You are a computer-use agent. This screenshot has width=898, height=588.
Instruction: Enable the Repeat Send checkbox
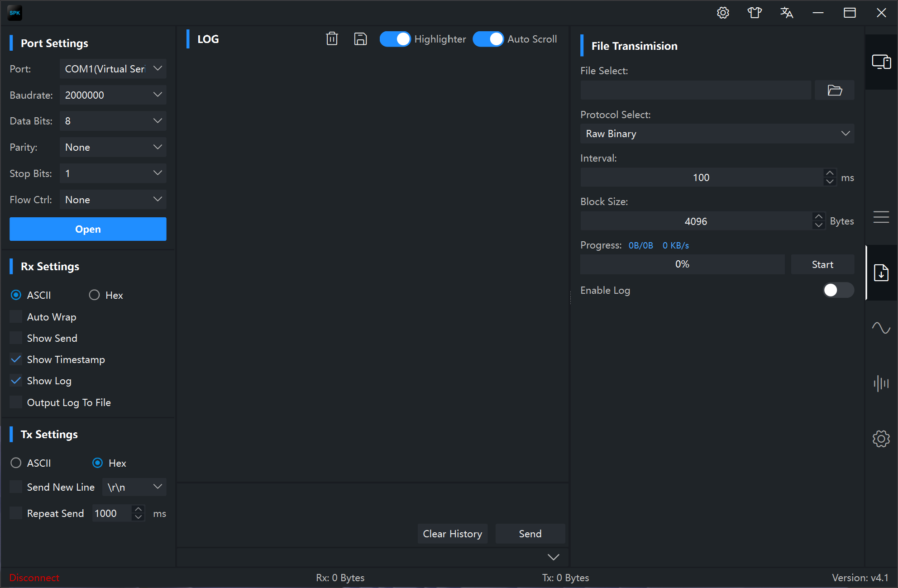tap(16, 513)
